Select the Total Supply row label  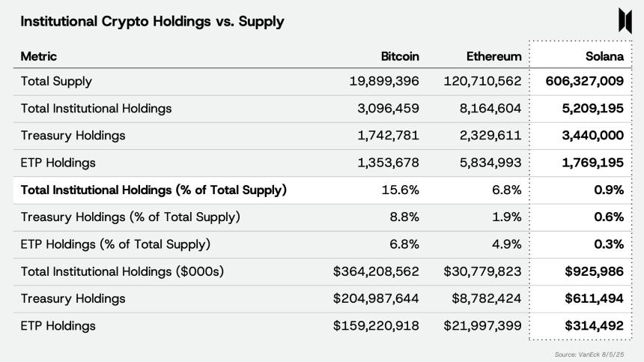56,81
